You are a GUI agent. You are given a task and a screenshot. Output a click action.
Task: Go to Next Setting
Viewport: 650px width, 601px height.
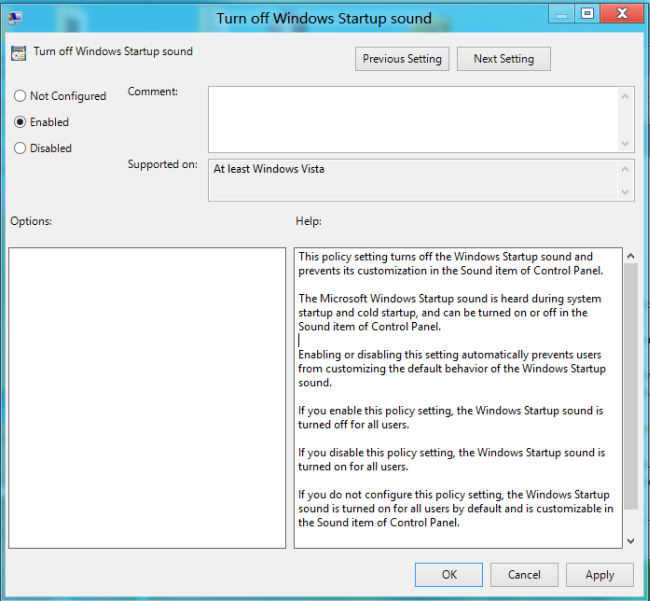(x=504, y=59)
